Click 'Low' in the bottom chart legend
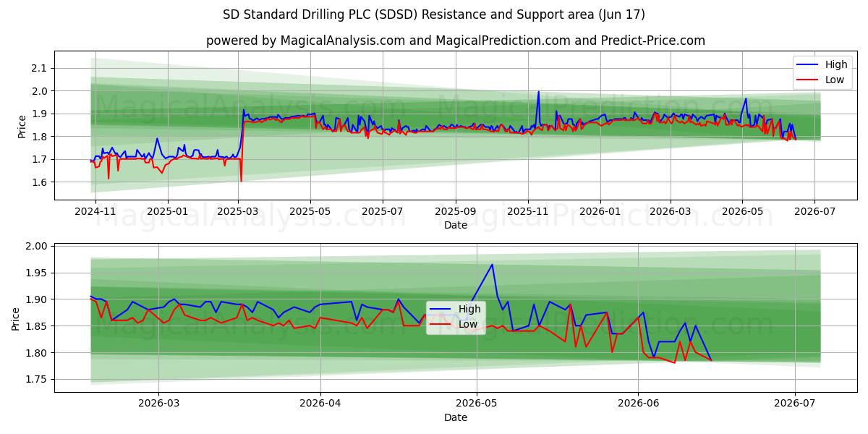This screenshot has height=434, width=868. pos(468,324)
